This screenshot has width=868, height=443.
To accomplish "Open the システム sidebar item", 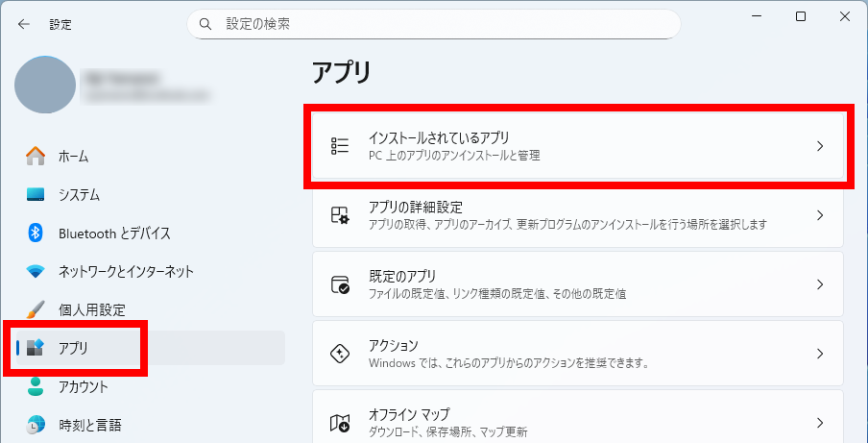I will (x=79, y=194).
